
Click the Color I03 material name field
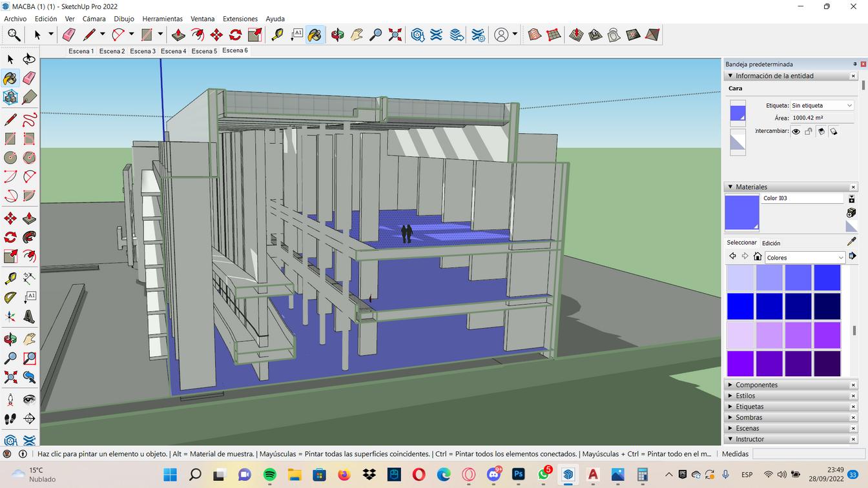coord(801,198)
